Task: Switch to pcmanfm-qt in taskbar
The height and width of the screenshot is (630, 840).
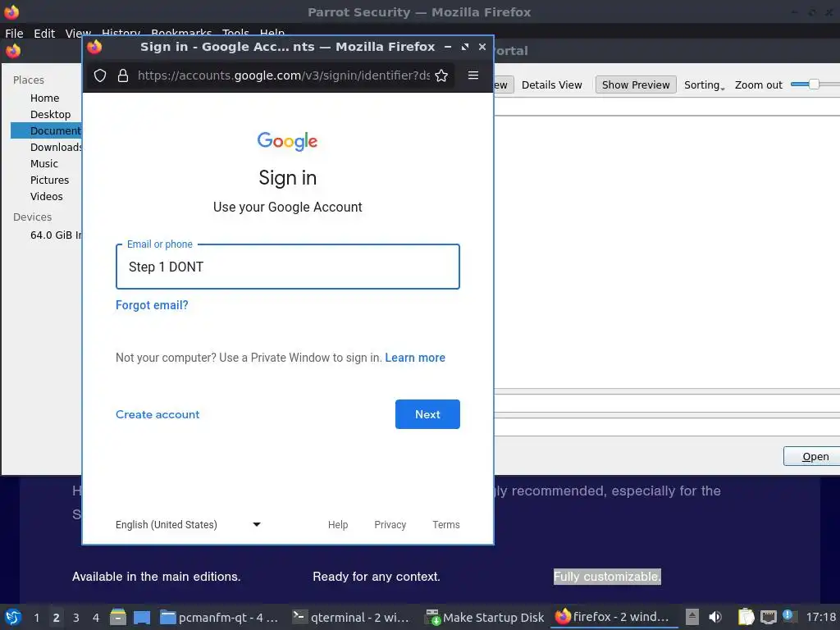Action: (220, 617)
